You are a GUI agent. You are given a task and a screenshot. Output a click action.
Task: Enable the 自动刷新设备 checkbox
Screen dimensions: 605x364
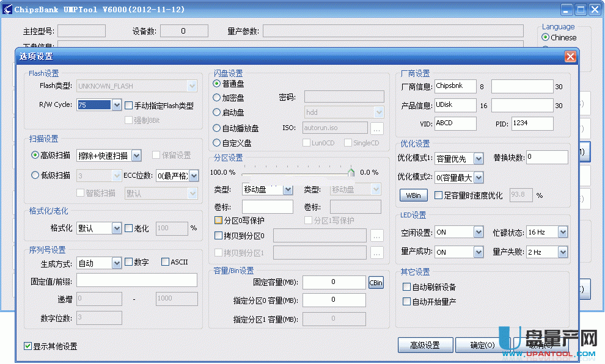coord(406,287)
